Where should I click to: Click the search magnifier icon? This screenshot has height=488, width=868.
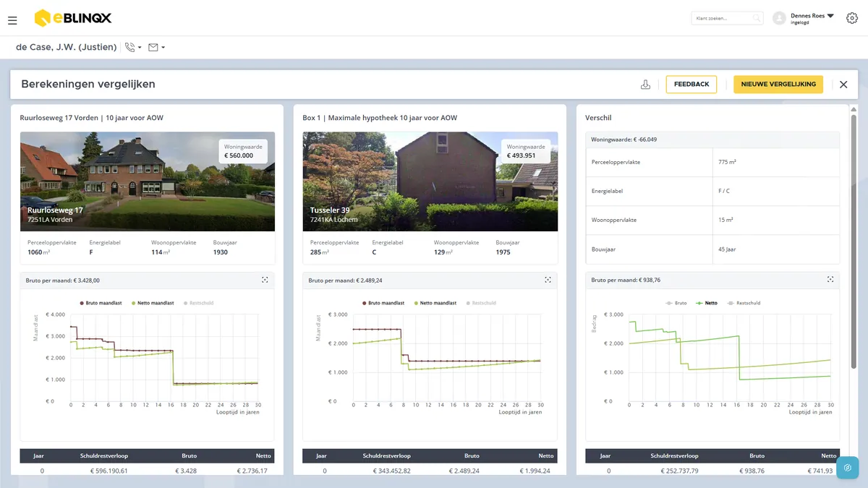pos(757,18)
